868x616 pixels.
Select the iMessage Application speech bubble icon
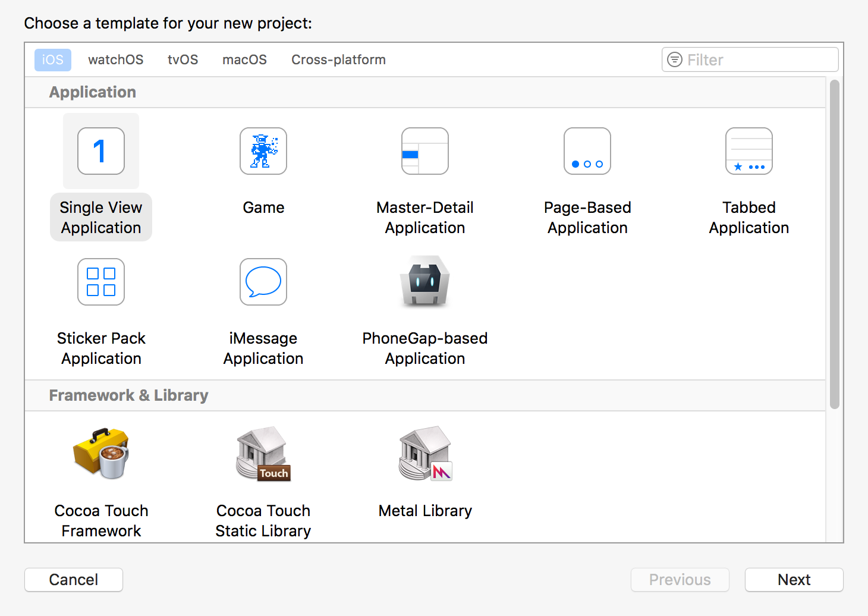(263, 282)
